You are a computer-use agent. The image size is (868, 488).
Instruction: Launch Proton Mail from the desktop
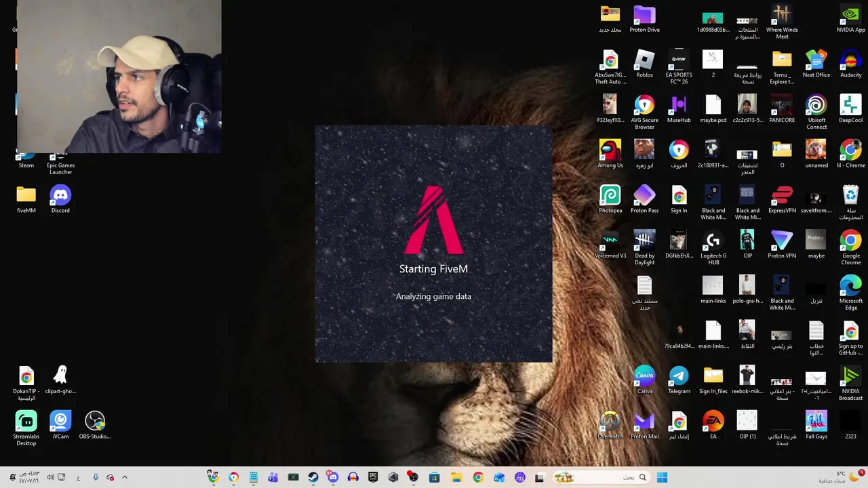tap(644, 426)
